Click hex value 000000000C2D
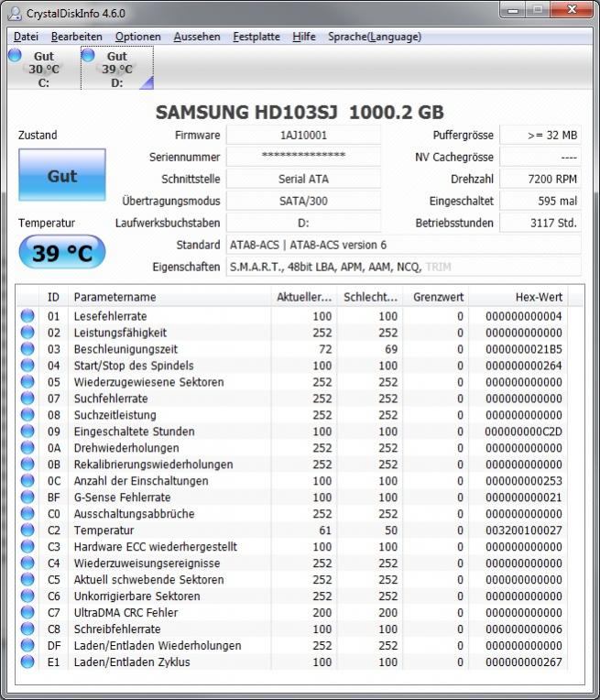Image resolution: width=600 pixels, height=700 pixels. [524, 432]
